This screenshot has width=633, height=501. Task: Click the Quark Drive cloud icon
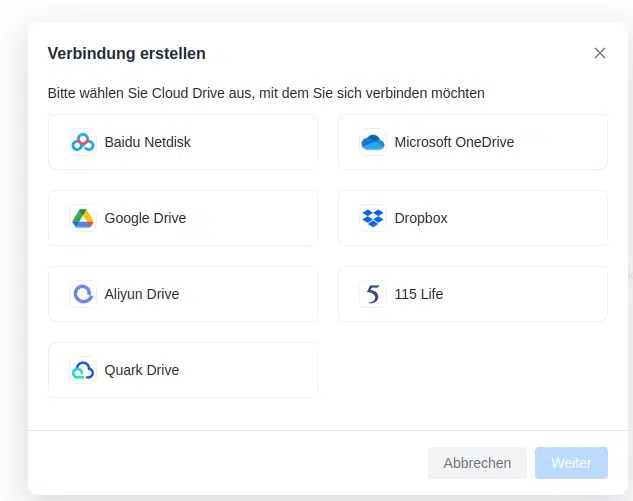click(82, 370)
